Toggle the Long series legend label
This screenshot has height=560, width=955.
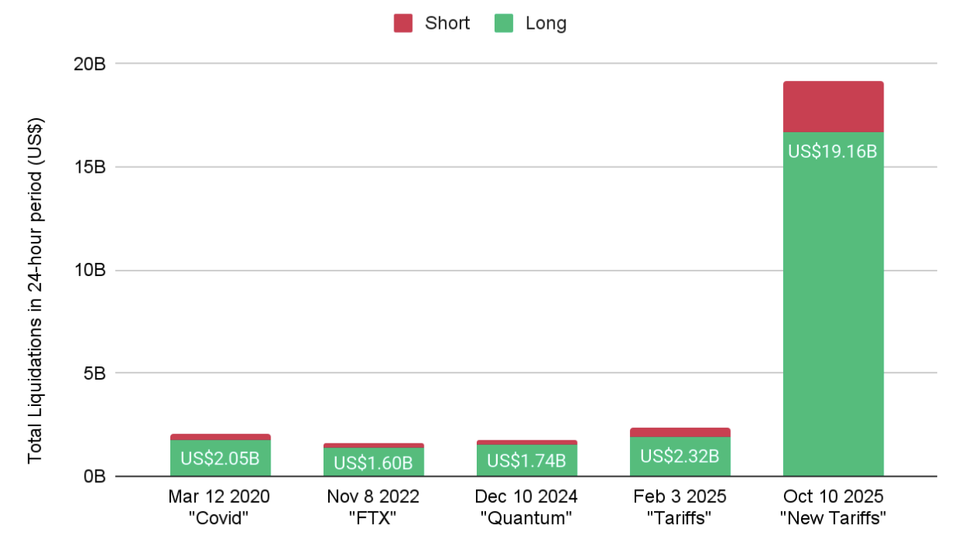[546, 23]
